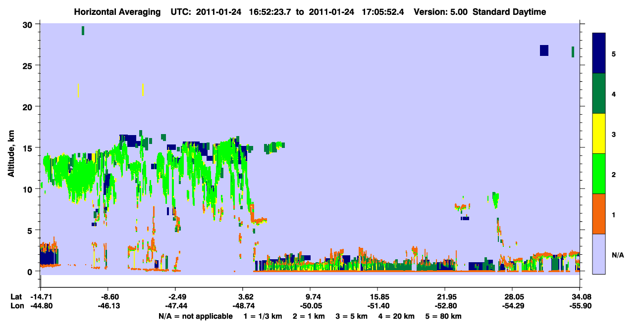Click 'Standard Daytime' in the title

(x=510, y=12)
